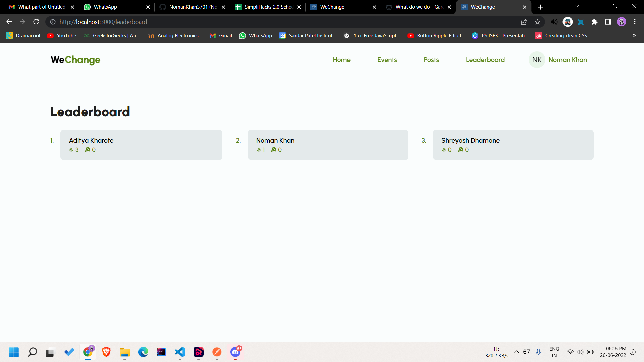Open the tab search dropdown arrow
Screen dimensions: 644x362
(x=577, y=7)
